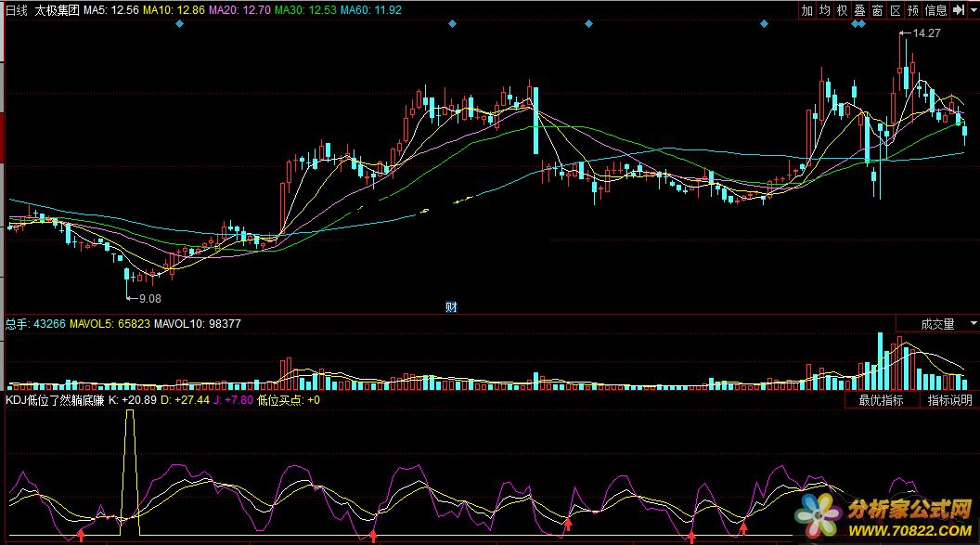
Task: Click the KDJ低位了然躺底赚 indicator name
Action: (x=55, y=400)
